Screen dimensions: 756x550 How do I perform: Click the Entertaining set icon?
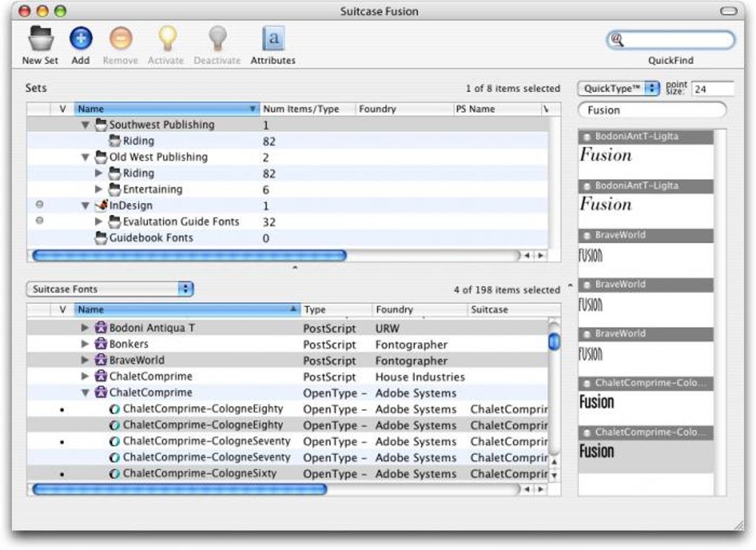click(114, 190)
